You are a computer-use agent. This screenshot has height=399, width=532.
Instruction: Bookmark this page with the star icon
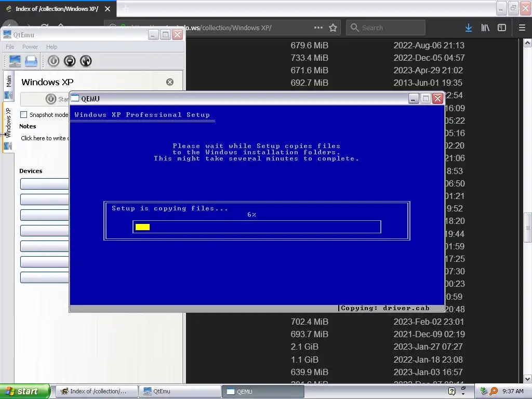333,28
